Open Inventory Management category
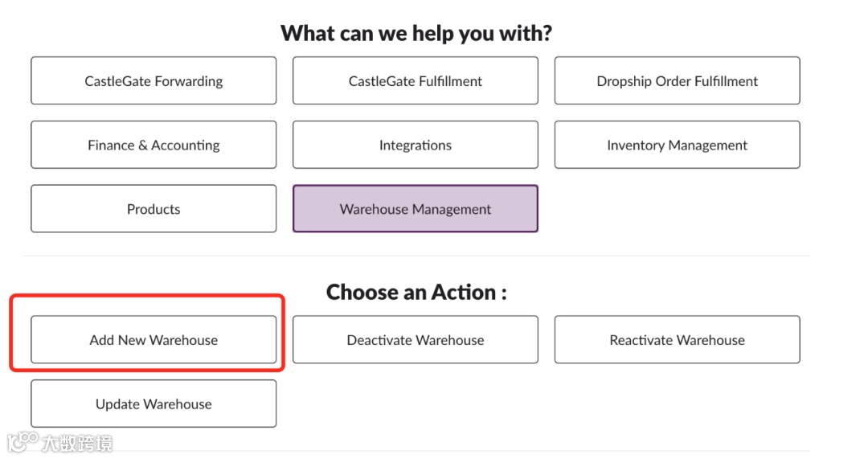Viewport: 868px width, 459px height. (677, 145)
